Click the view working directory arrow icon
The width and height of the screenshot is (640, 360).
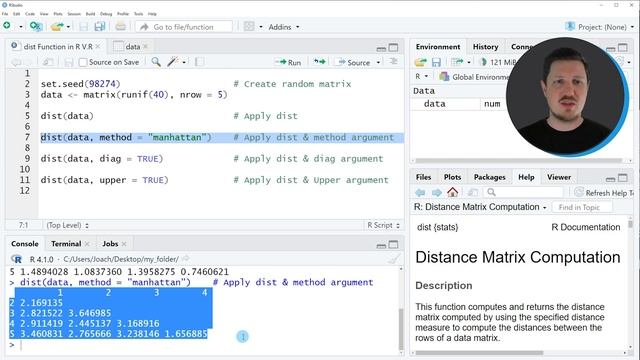[185, 259]
